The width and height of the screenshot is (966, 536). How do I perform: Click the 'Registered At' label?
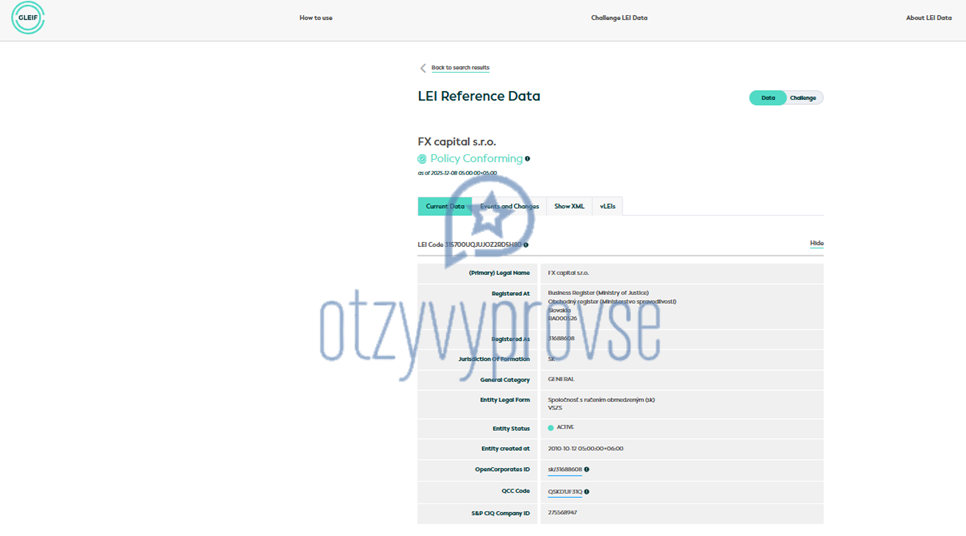[510, 294]
